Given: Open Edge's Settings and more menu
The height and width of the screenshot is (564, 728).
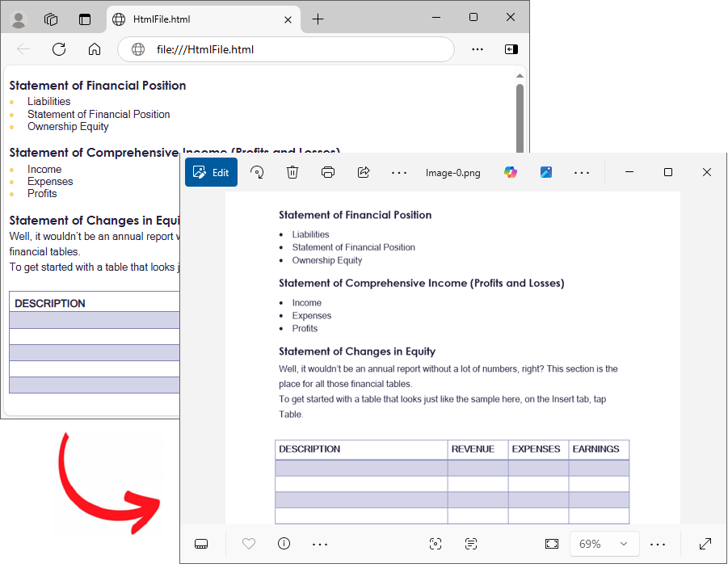Looking at the screenshot, I should [477, 49].
